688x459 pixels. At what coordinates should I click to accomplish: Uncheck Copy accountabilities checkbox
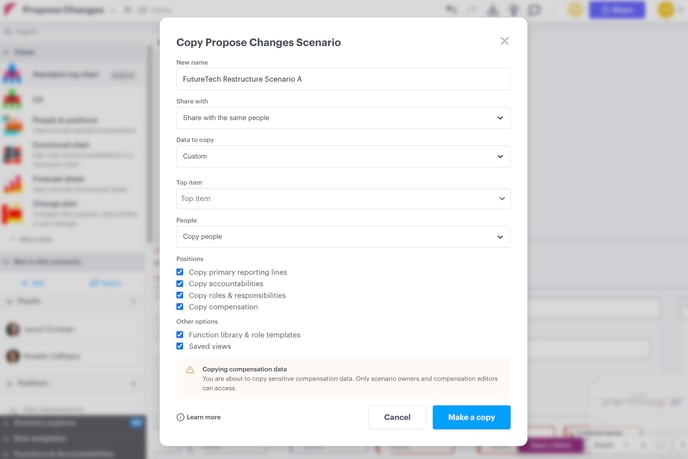[180, 283]
